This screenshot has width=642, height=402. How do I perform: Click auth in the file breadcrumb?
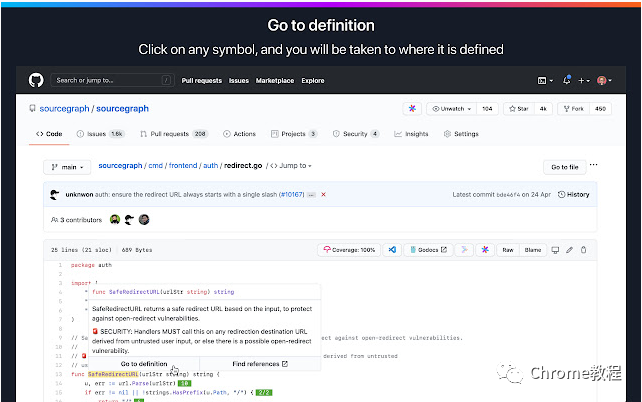210,165
